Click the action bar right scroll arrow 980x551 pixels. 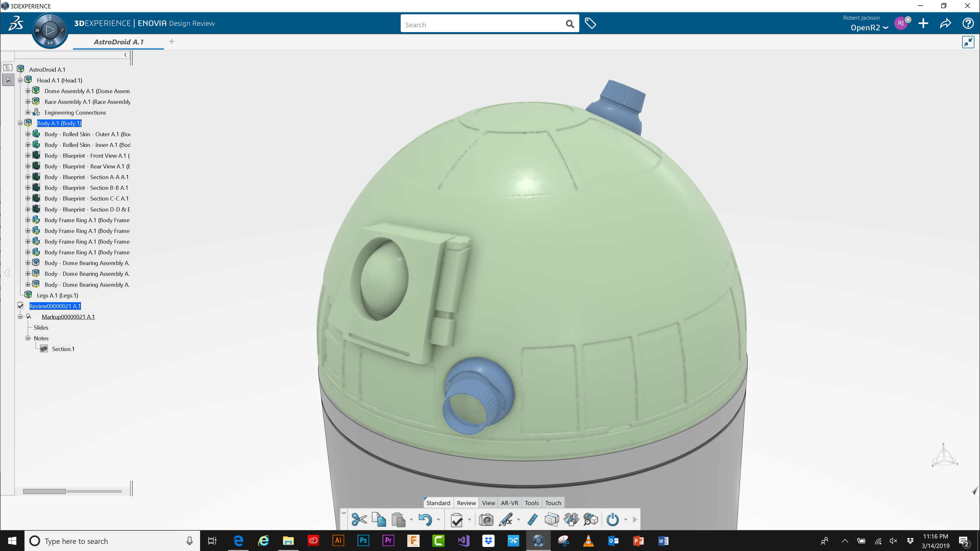(634, 519)
